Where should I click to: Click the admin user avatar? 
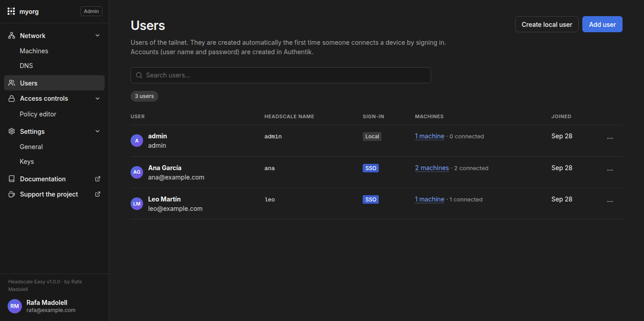click(x=137, y=141)
